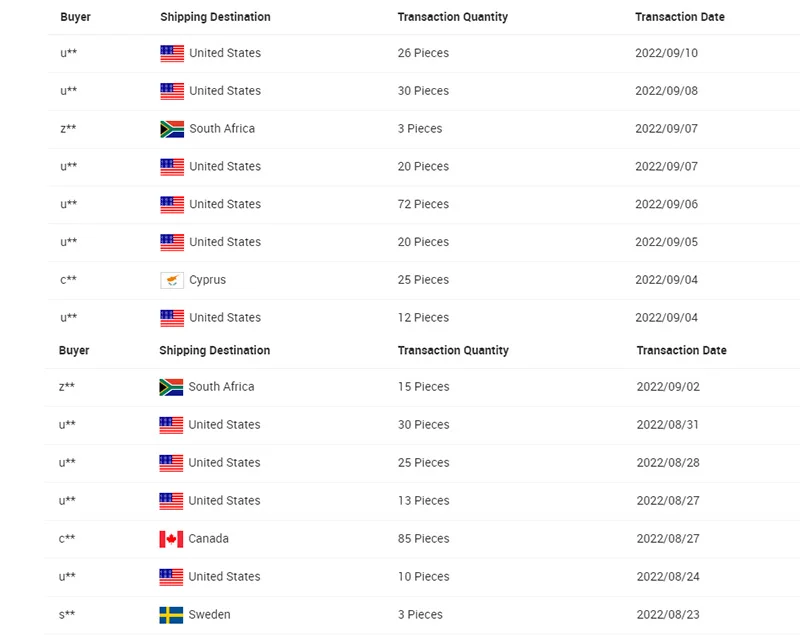Click US flag in 72 Pieces row
This screenshot has width=800, height=640.
172,205
